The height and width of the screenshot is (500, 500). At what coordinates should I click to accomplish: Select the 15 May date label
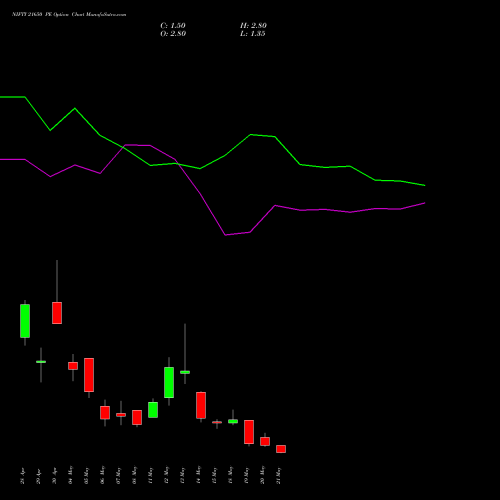[214, 475]
